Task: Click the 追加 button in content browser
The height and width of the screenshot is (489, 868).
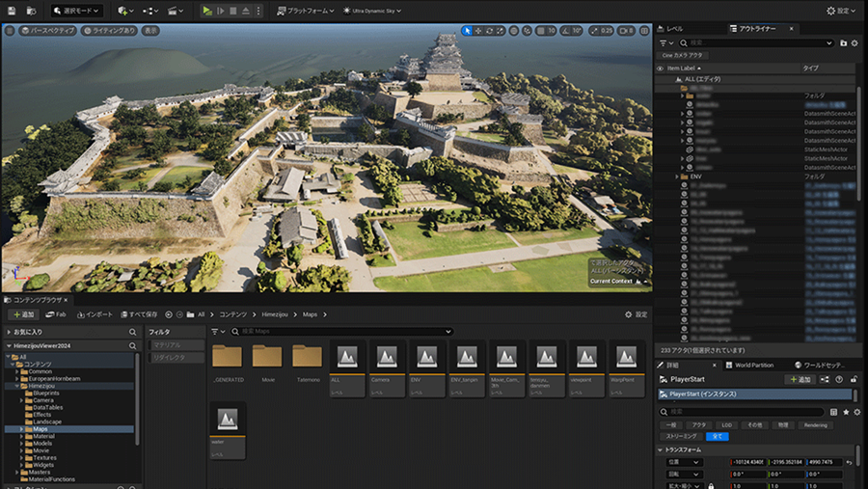Action: click(23, 314)
